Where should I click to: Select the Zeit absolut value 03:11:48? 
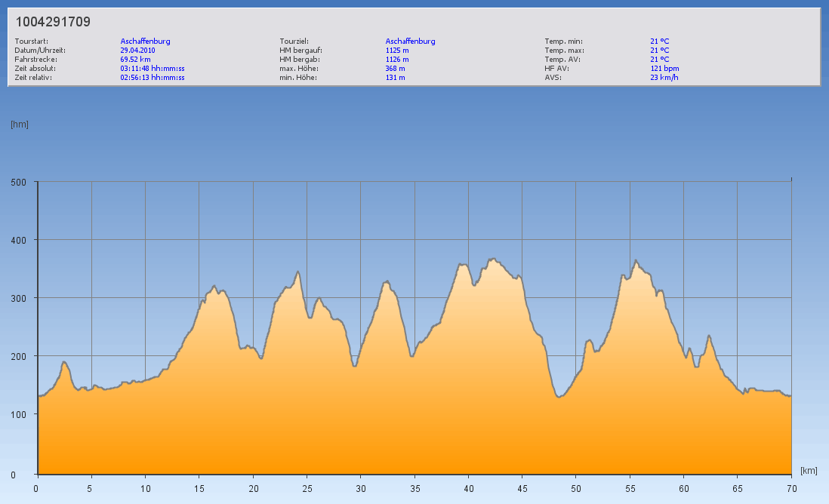coord(153,69)
